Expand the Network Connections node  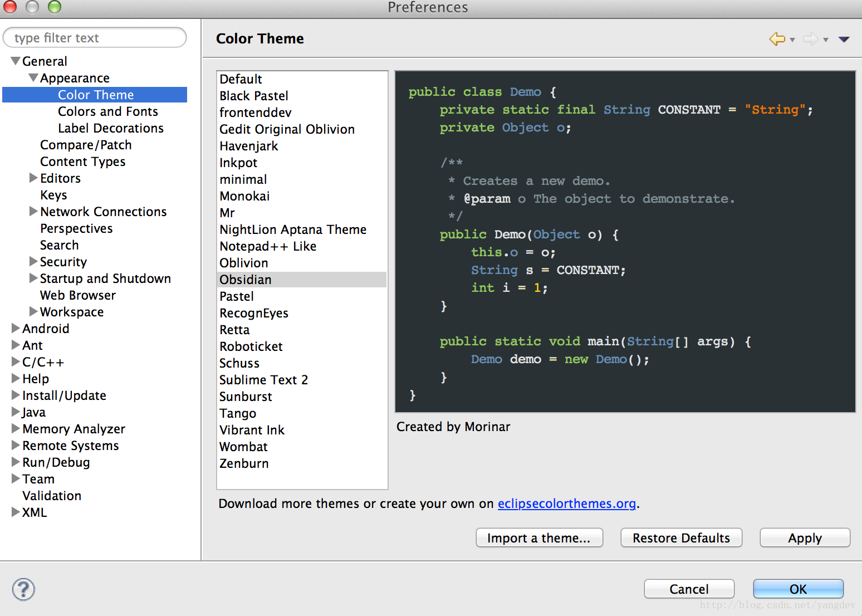tap(33, 212)
